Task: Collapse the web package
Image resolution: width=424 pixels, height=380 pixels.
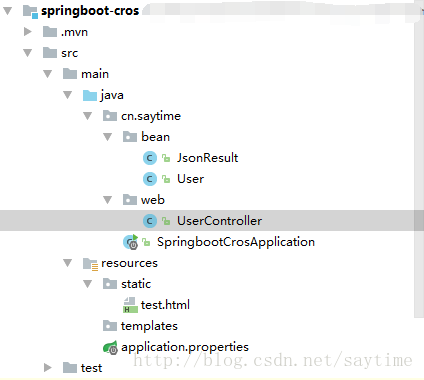Action: pos(108,200)
